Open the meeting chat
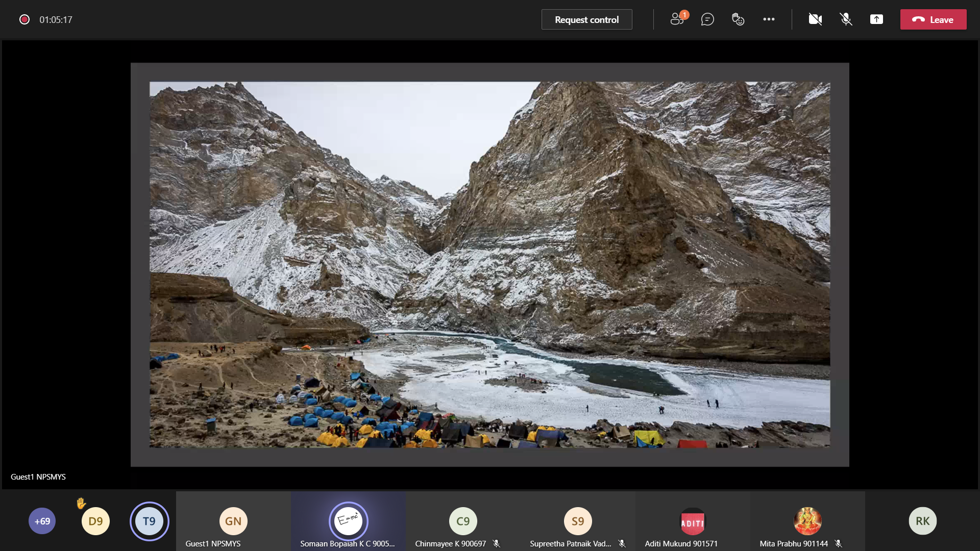This screenshot has width=980, height=551. [707, 19]
